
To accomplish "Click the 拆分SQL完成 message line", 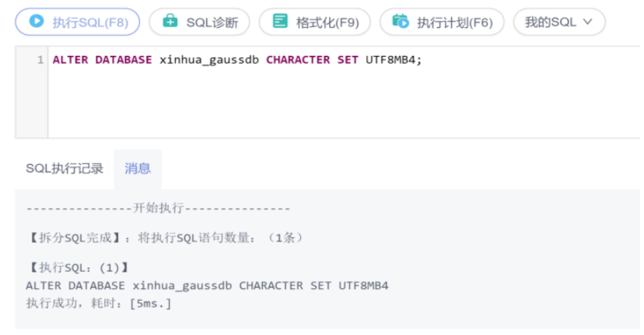I will [164, 237].
